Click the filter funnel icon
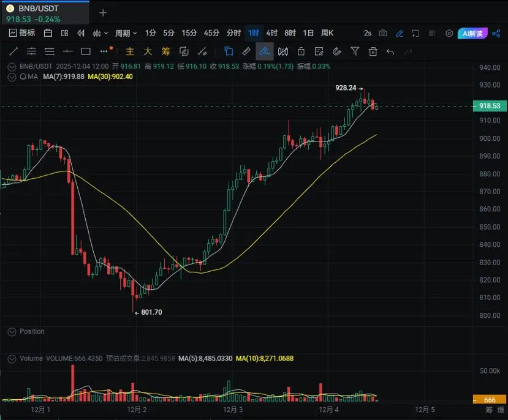Image resolution: width=508 pixels, height=420 pixels. click(355, 51)
